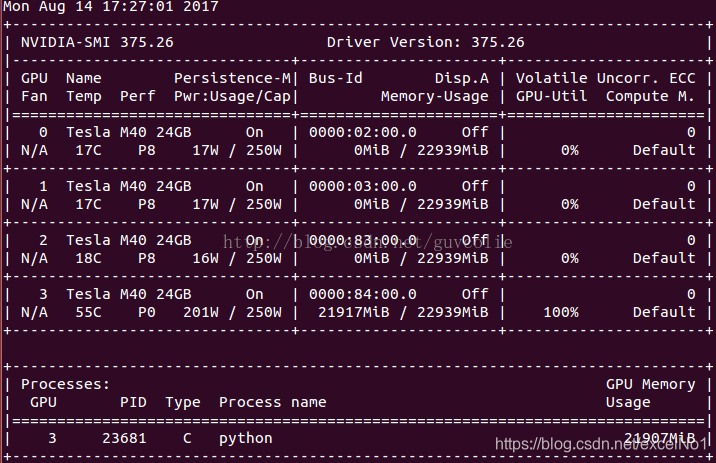Image resolution: width=716 pixels, height=463 pixels.
Task: Click the 18C temperature value
Action: pos(88,258)
